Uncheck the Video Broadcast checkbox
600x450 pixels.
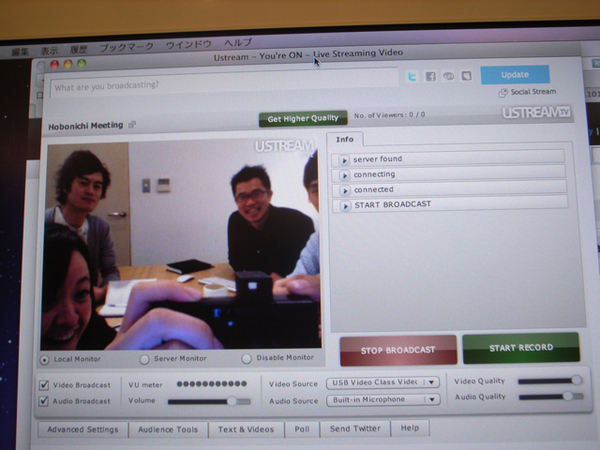44,384
